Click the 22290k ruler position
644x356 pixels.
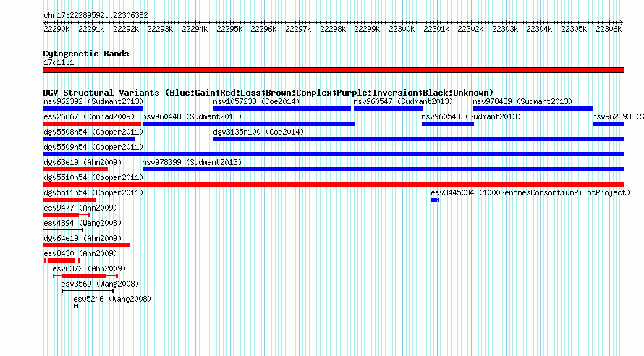click(x=56, y=29)
